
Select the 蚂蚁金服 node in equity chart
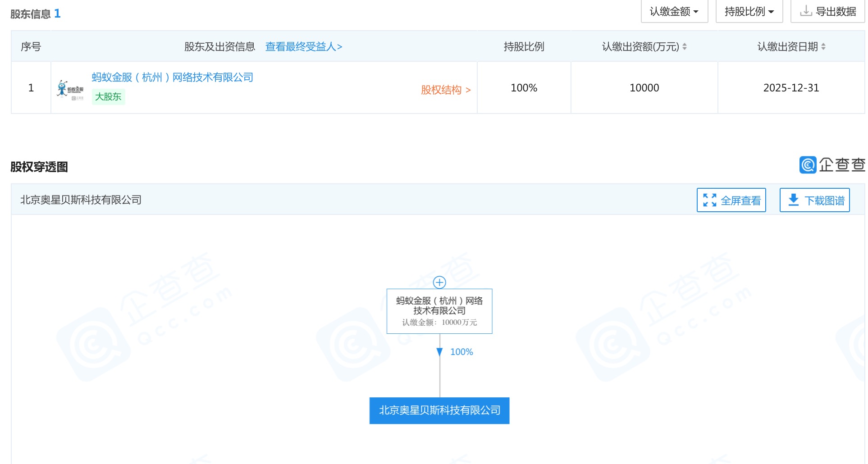tap(439, 311)
